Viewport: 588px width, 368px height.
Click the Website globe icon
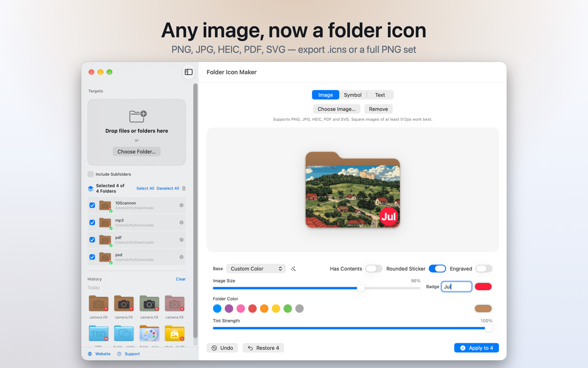[x=90, y=354]
